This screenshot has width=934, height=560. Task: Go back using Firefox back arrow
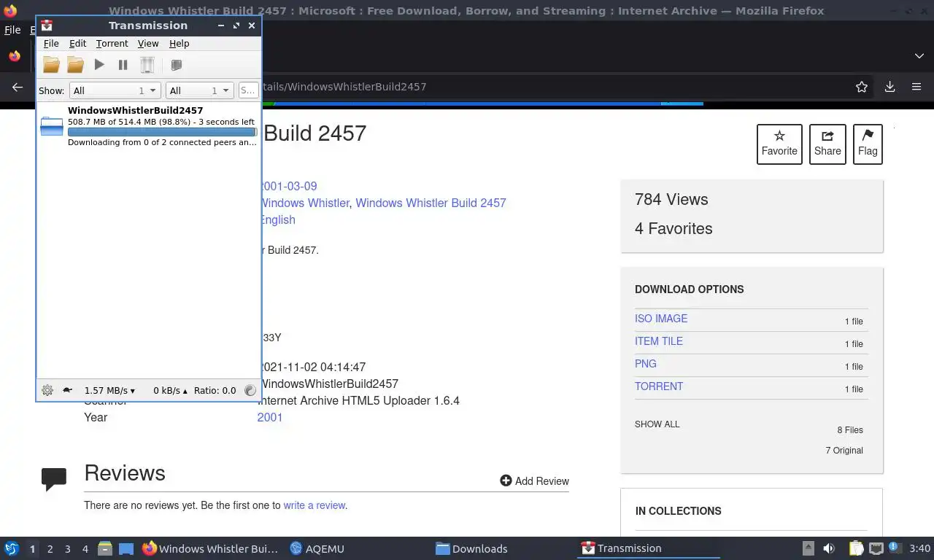18,87
